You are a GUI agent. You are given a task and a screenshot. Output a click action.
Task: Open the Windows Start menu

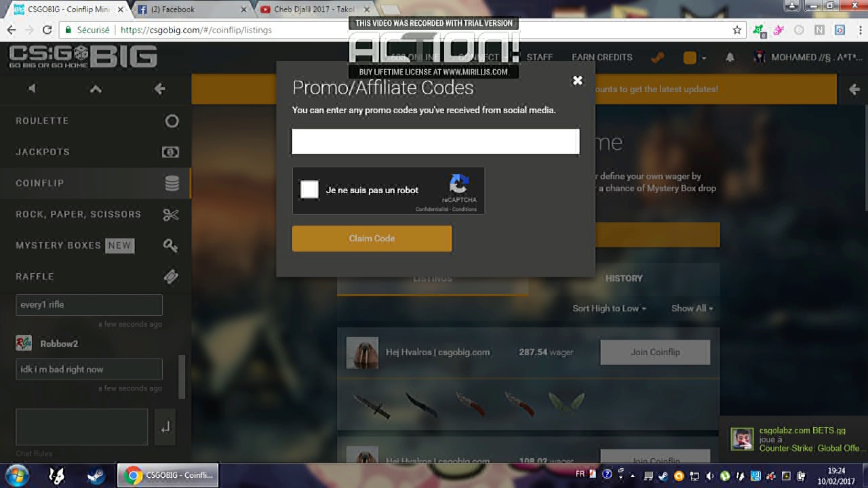click(x=18, y=475)
